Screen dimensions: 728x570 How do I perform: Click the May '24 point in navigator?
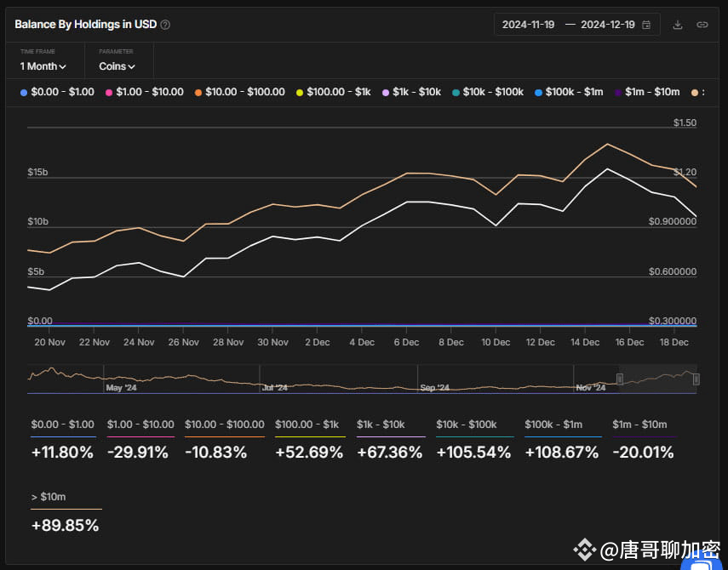click(x=121, y=388)
